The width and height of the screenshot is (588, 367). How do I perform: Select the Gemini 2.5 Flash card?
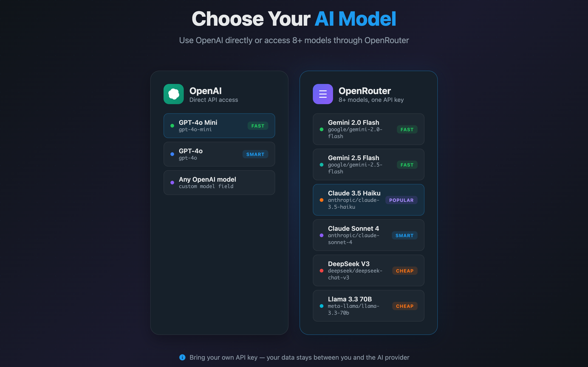coord(368,164)
